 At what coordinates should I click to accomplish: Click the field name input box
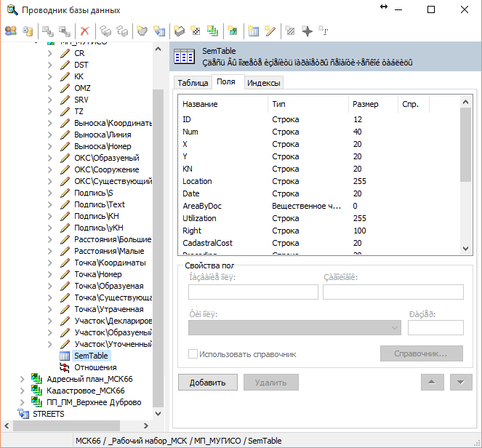[x=253, y=292]
